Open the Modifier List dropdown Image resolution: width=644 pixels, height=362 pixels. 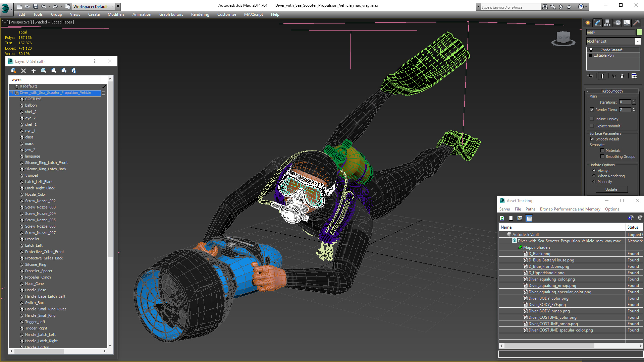click(638, 41)
